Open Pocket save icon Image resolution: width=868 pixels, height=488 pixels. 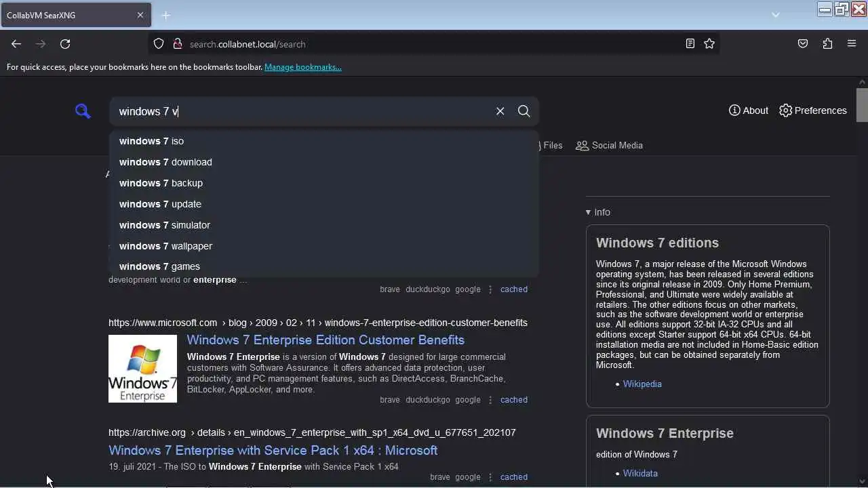pos(803,44)
